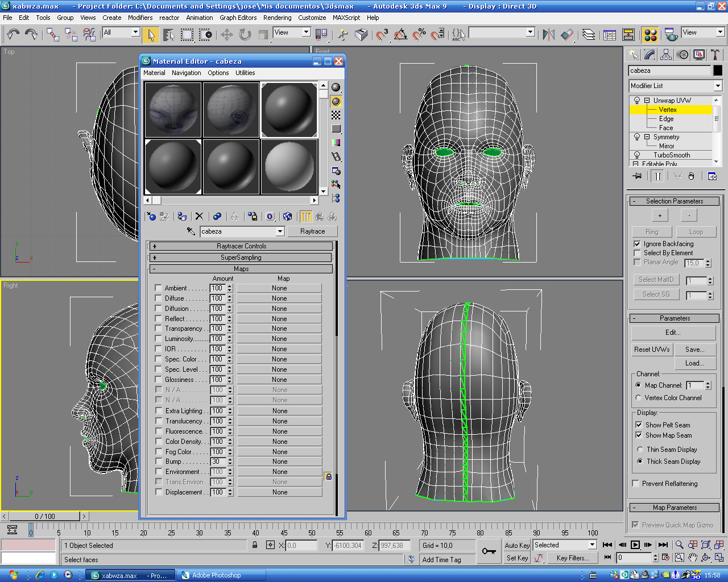
Task: Click the Lock Selection icon in status bar
Action: coord(255,545)
